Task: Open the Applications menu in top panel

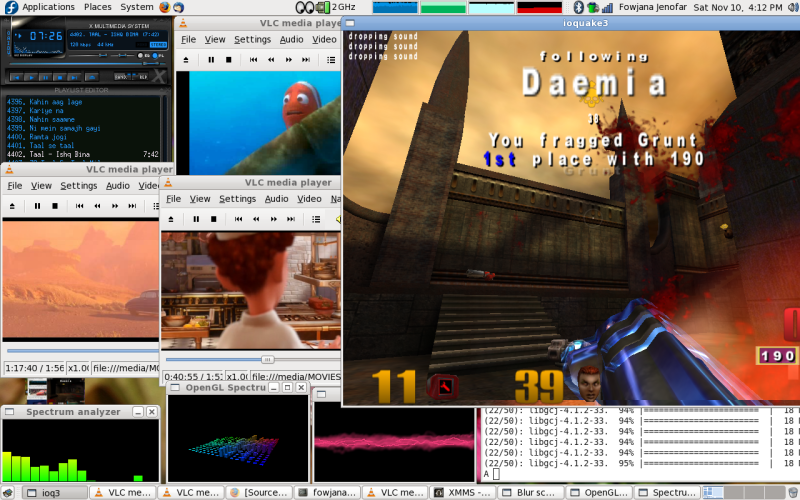Action: (x=48, y=7)
